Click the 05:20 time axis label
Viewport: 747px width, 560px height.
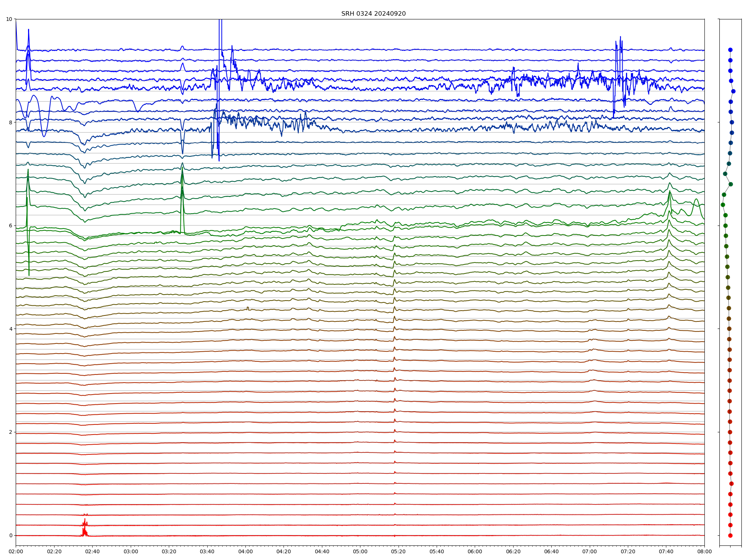398,551
